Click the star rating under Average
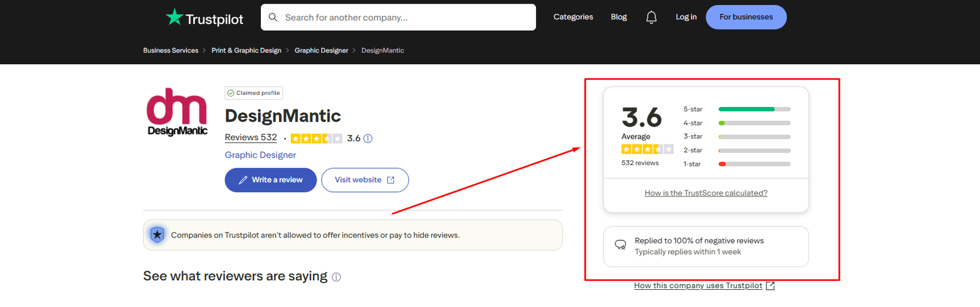Viewport: 980px width, 307px height. tap(647, 149)
